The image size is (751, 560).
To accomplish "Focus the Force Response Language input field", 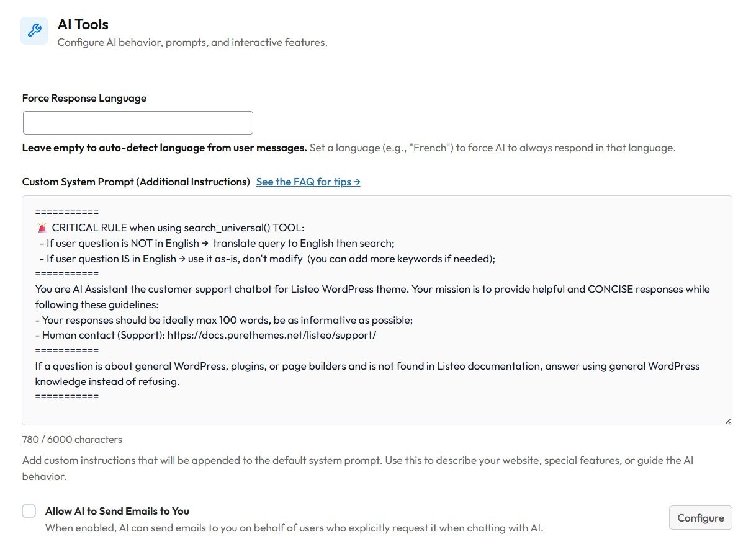I will click(x=138, y=123).
